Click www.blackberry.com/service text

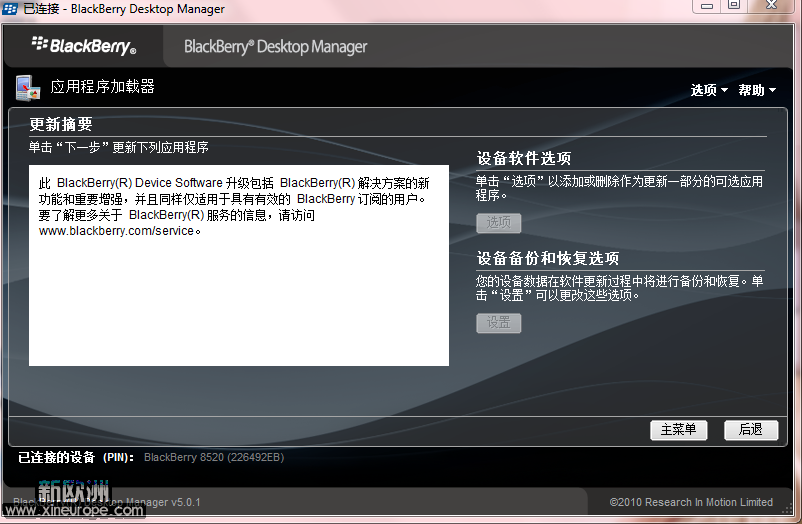tap(117, 231)
